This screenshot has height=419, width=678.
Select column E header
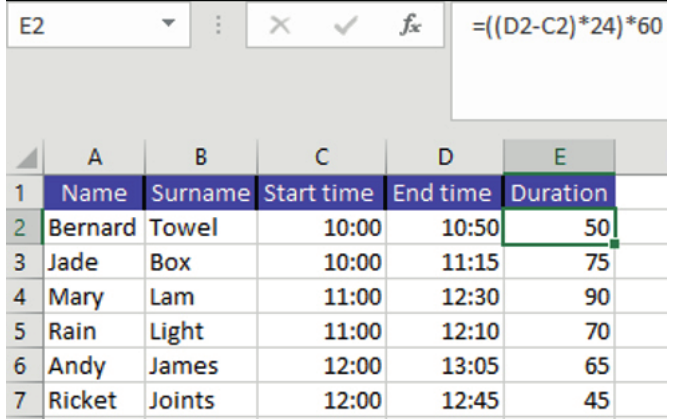(560, 157)
